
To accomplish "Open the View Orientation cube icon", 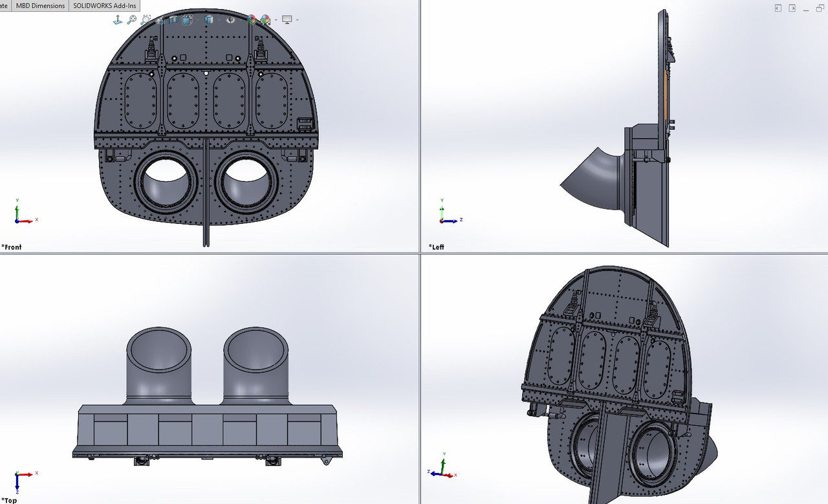I will (187, 19).
